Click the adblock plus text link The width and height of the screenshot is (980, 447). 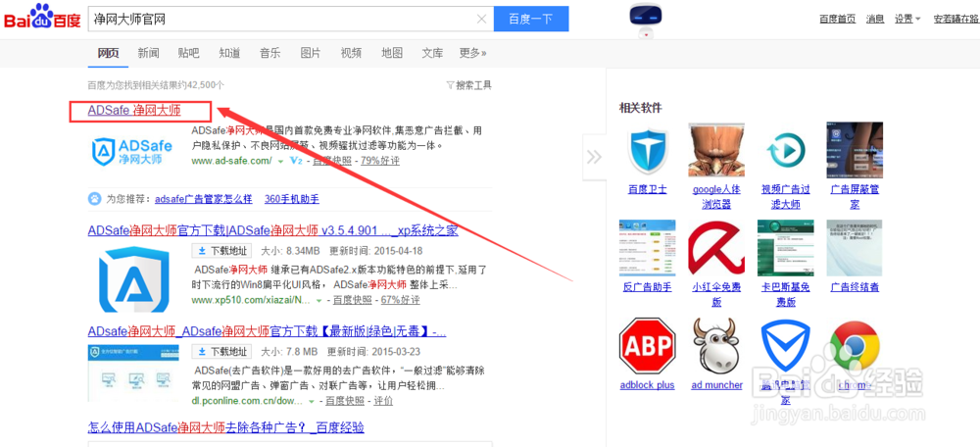(x=647, y=385)
